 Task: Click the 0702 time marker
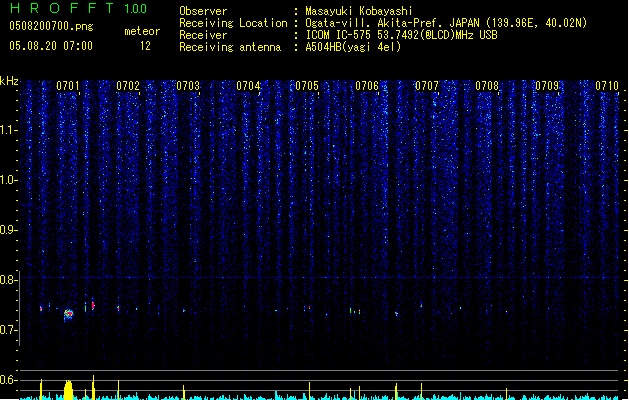pos(128,86)
